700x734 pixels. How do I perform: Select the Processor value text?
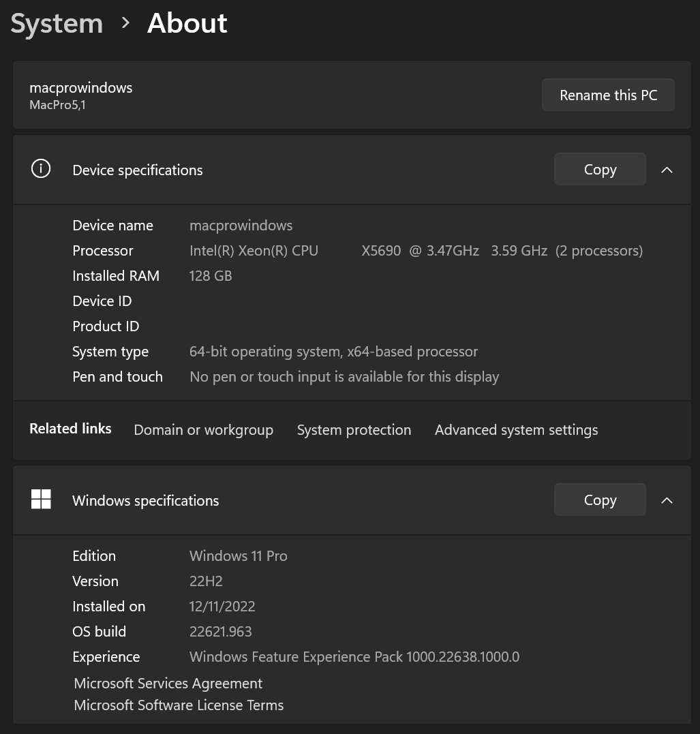tap(416, 251)
